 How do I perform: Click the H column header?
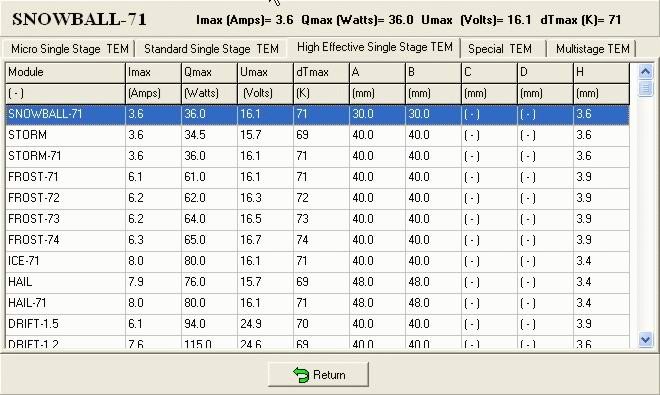click(601, 72)
